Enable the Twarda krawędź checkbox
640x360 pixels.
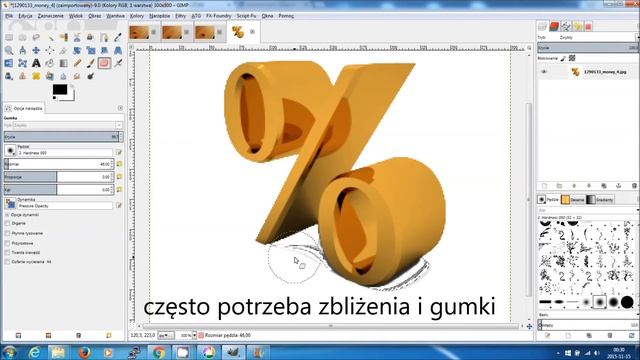tap(7, 252)
